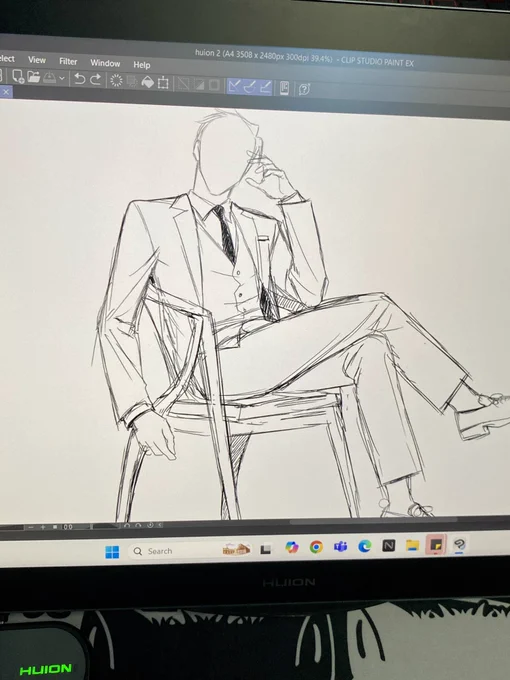This screenshot has height=680, width=510.
Task: Create a new canvas via New icon
Action: coord(18,76)
